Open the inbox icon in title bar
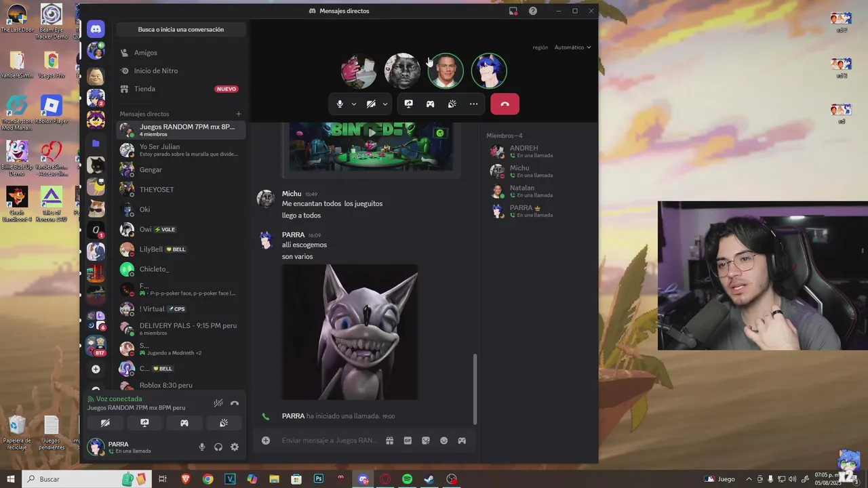The image size is (868, 488). tap(513, 11)
